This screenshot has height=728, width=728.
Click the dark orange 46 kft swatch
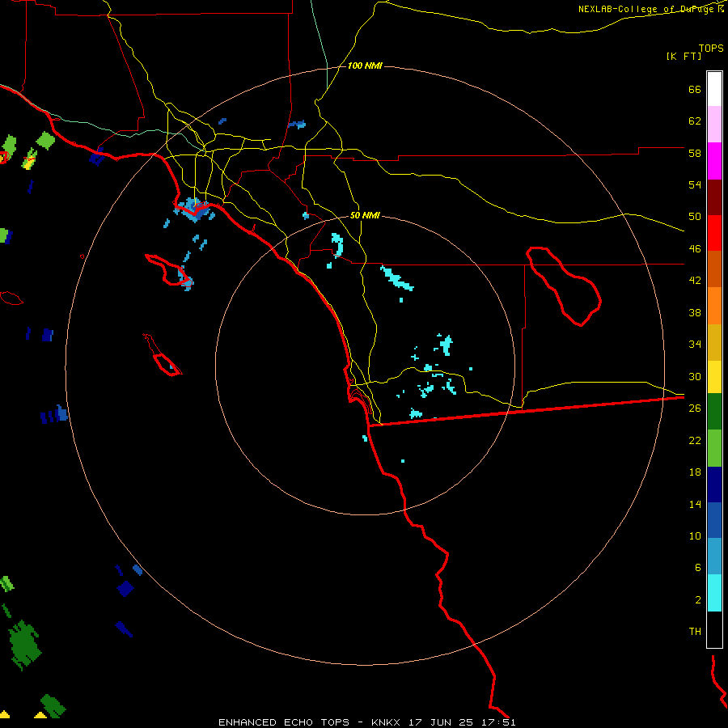pos(714,269)
